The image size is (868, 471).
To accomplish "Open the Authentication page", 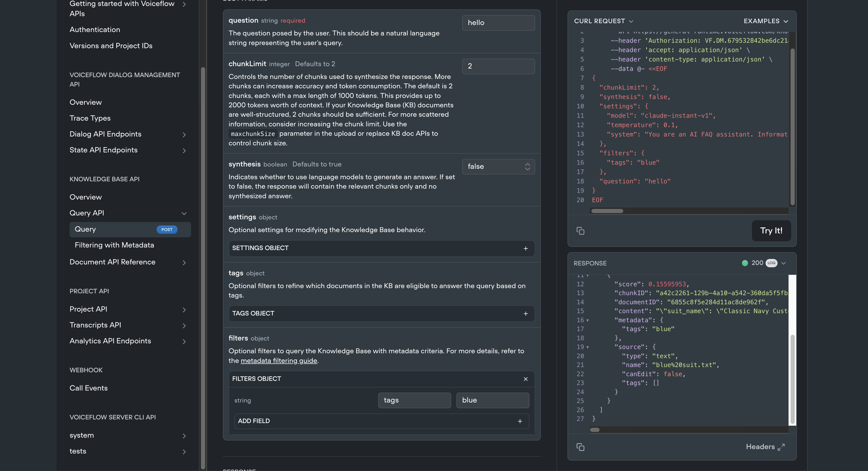I will coord(95,30).
